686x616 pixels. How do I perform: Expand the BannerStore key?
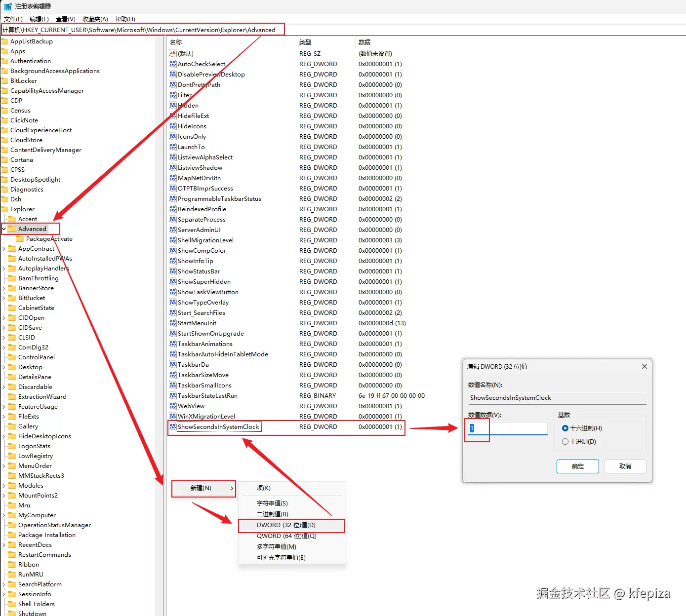[4, 288]
